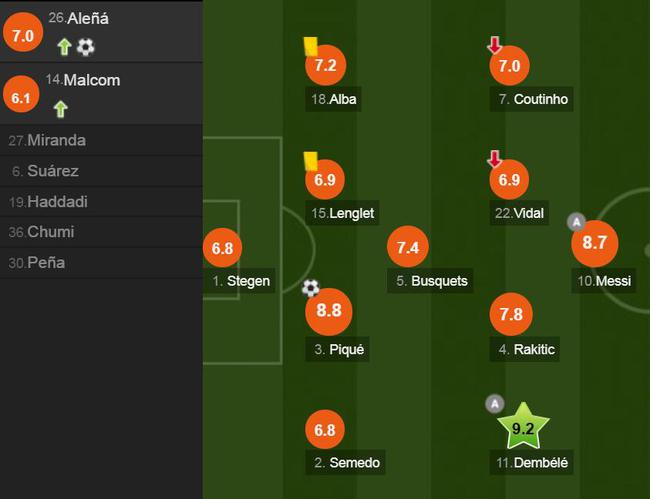Screen dimensions: 650x499
Task: Click the assist badge next to Messi
Action: click(576, 222)
